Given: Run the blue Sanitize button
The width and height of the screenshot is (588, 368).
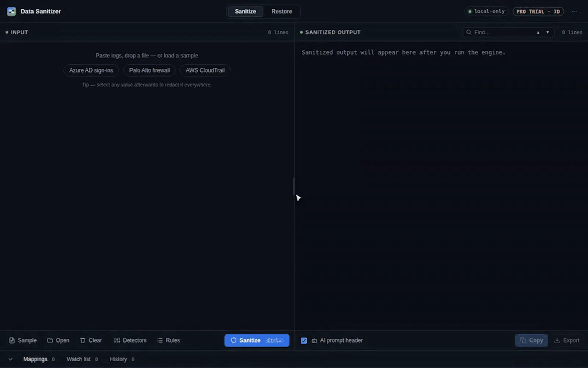Looking at the screenshot, I should coord(257,340).
